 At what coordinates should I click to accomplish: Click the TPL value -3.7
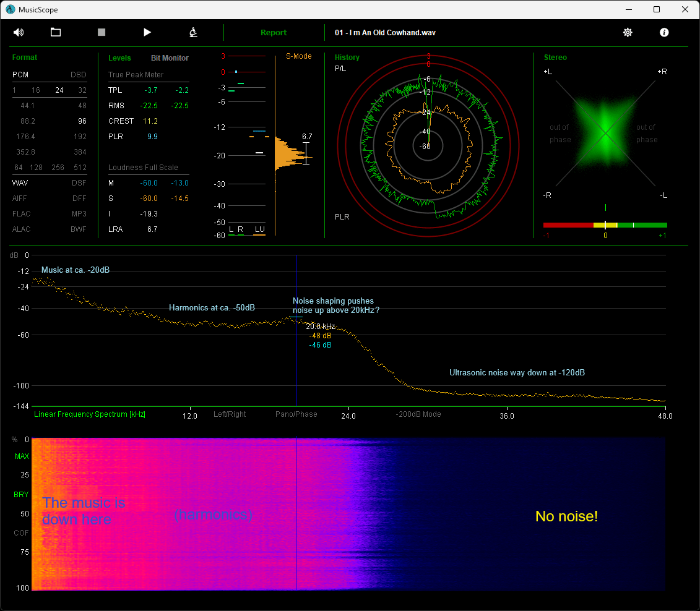coord(151,90)
